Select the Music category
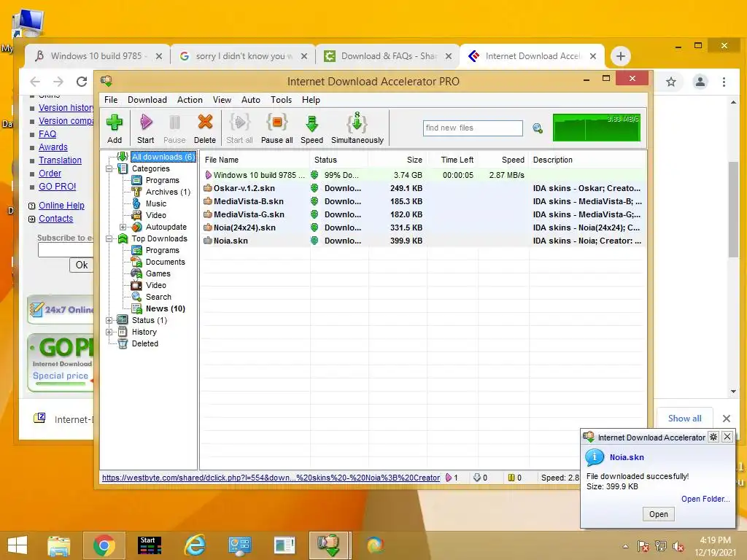 (x=156, y=204)
